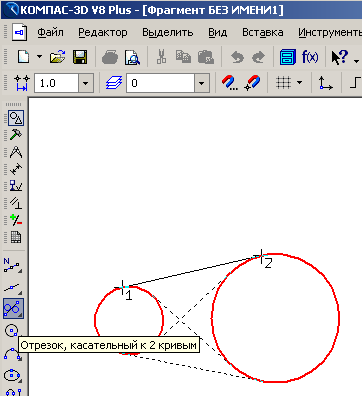Open the Library manager icon
Image resolution: width=362 pixels, height=396 pixels.
tap(288, 57)
